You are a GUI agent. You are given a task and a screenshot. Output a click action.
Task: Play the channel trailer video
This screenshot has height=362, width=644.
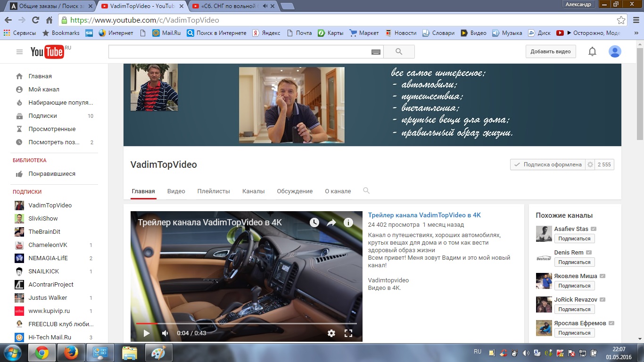147,333
